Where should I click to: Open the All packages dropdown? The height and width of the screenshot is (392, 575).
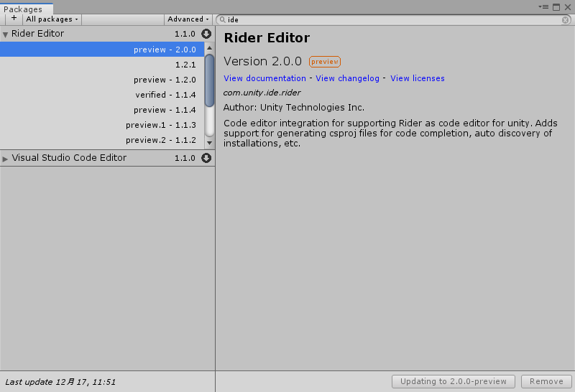pos(52,19)
